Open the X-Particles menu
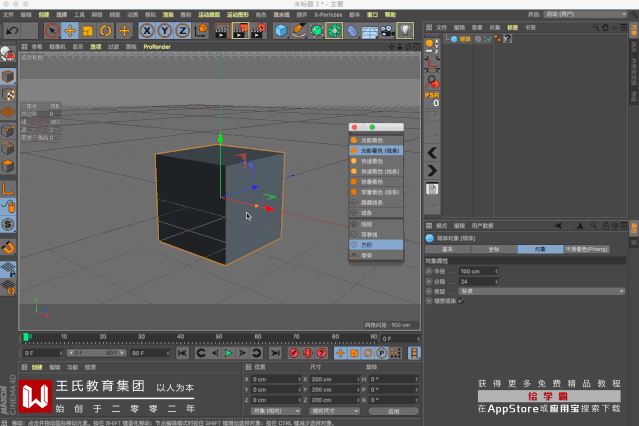Image resolution: width=639 pixels, height=426 pixels. click(x=328, y=15)
